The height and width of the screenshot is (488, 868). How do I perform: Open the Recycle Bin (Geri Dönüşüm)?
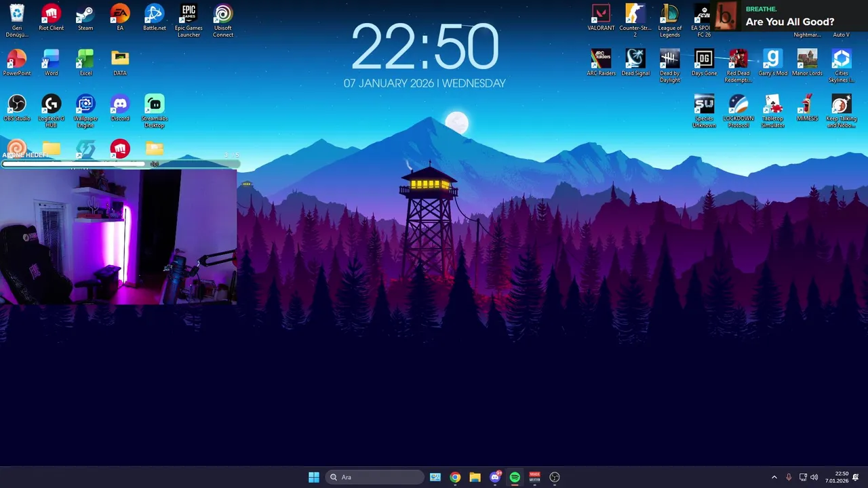point(17,21)
